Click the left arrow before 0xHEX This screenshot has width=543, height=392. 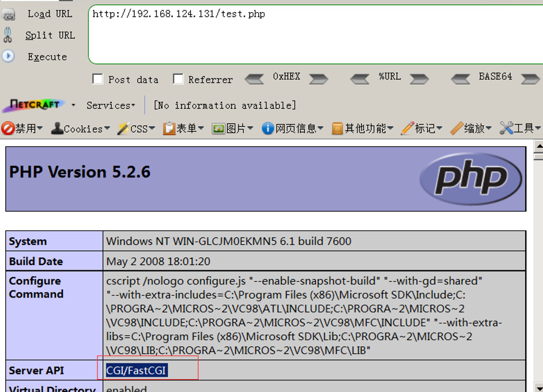click(x=255, y=79)
